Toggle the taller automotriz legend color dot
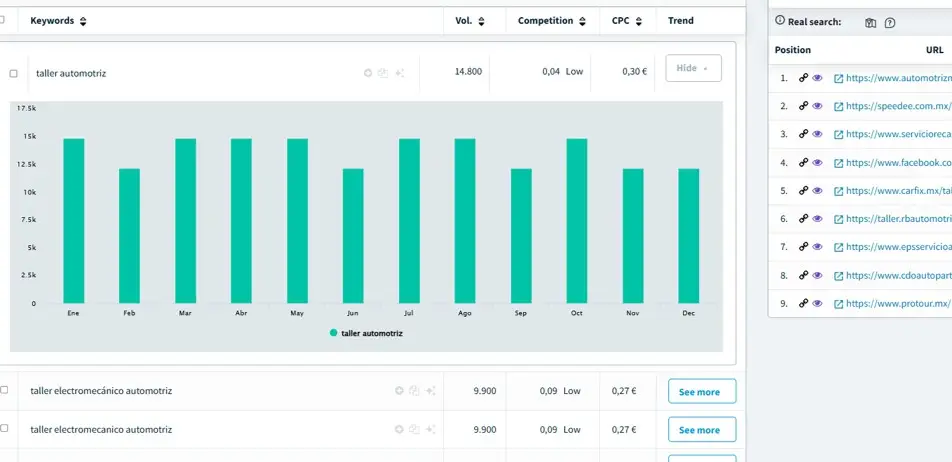952x462 pixels. click(333, 333)
